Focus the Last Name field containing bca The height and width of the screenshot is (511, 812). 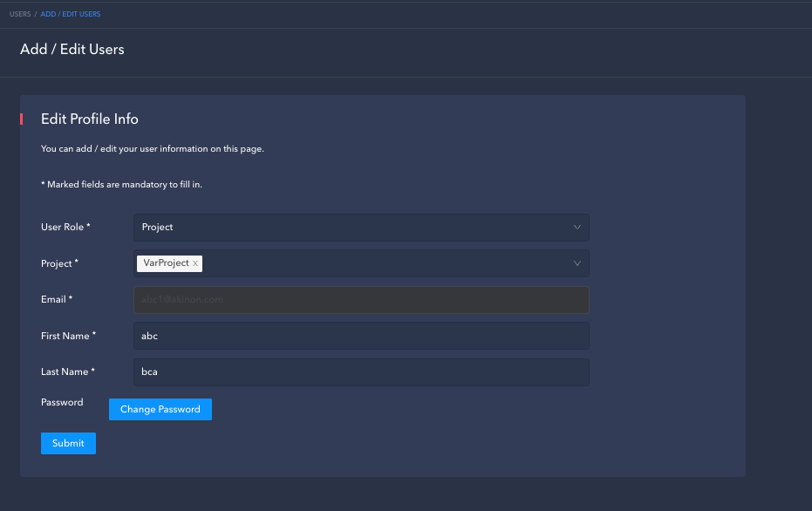(x=360, y=372)
